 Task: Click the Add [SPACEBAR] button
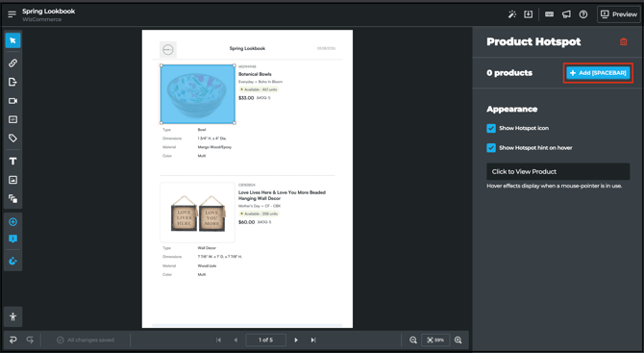[598, 73]
